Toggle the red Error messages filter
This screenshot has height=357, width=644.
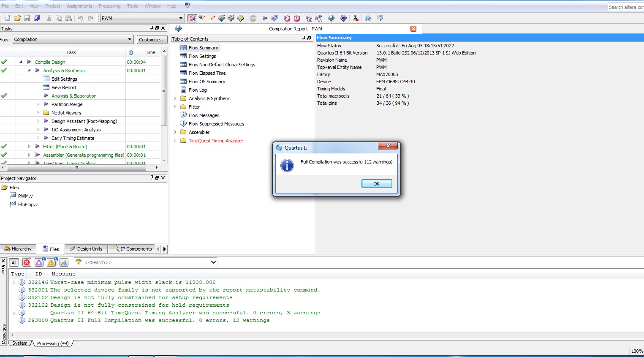(x=27, y=262)
